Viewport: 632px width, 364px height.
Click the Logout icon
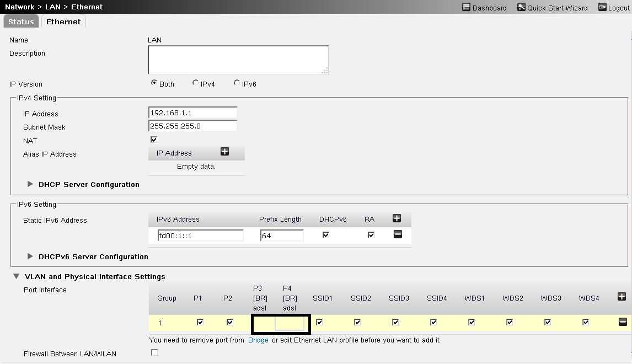point(602,8)
